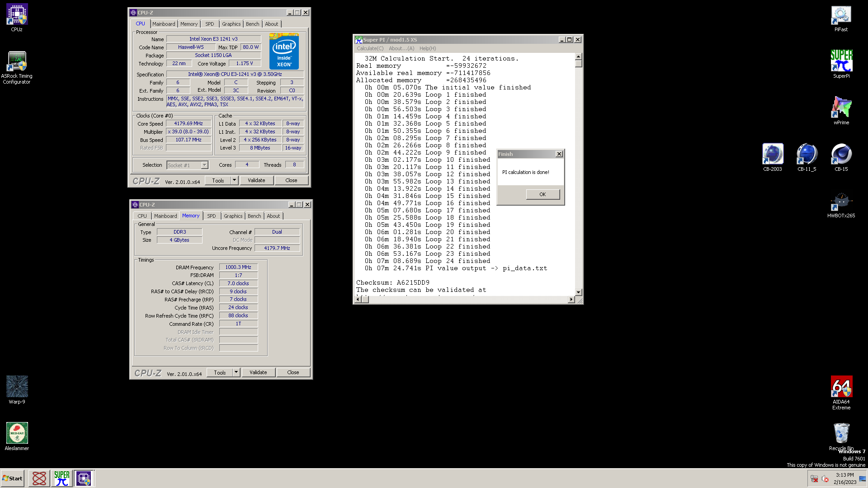
Task: Open Graphics tab in bottom CPU-Z
Action: tap(233, 216)
